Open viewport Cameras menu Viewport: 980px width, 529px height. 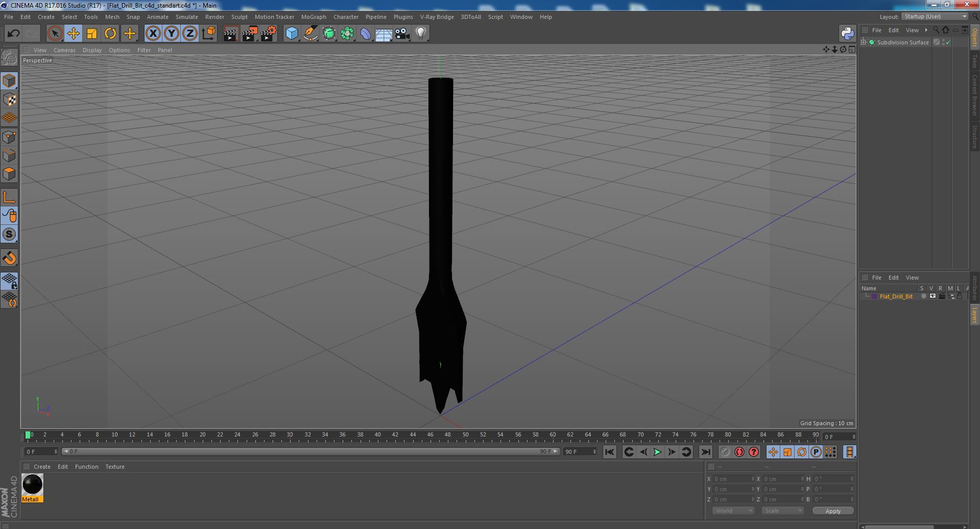click(64, 50)
